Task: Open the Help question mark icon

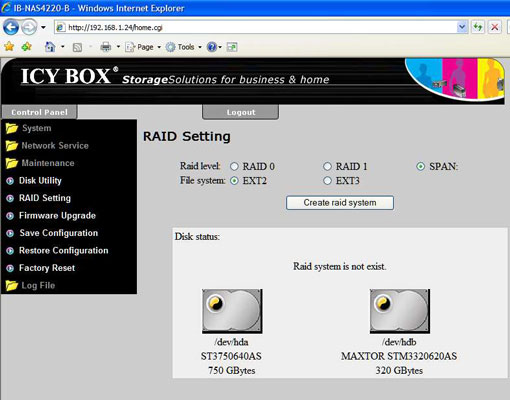Action: (x=212, y=47)
